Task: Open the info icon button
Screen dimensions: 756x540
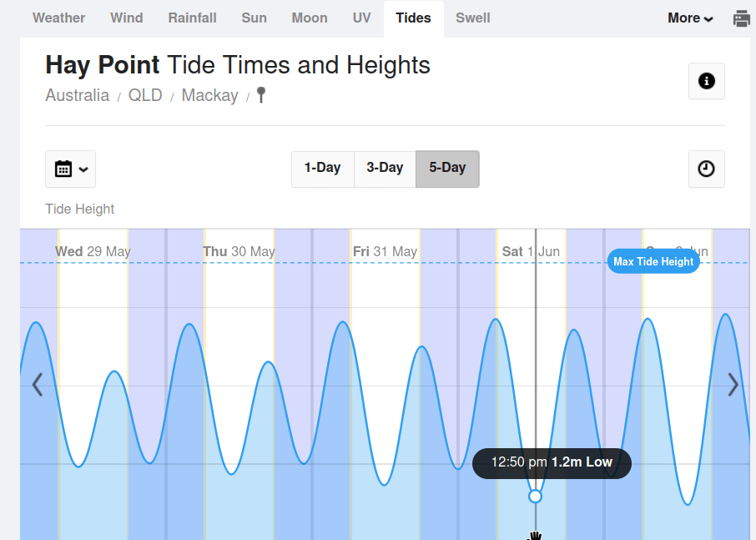Action: click(706, 81)
